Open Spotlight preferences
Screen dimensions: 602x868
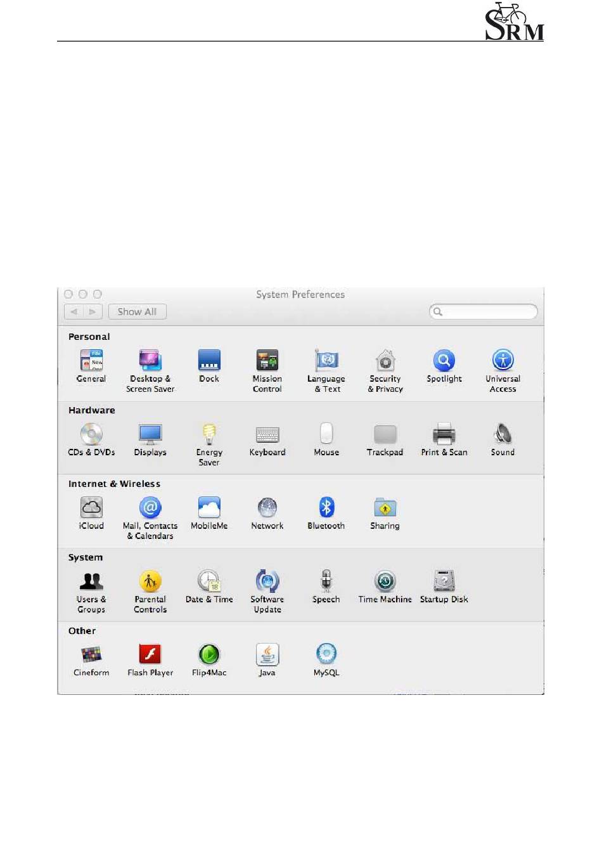tap(444, 366)
